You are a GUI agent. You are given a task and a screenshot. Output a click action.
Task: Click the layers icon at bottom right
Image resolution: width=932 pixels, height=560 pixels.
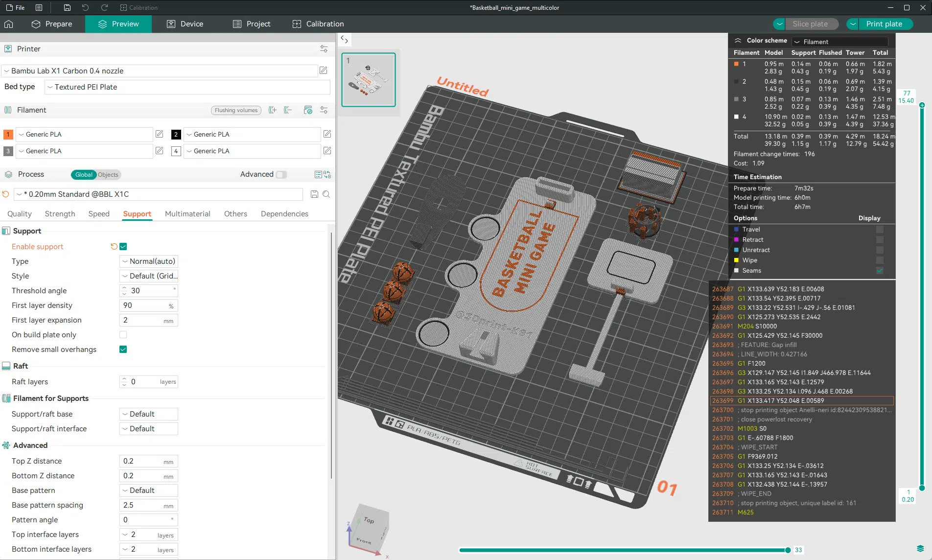click(920, 548)
